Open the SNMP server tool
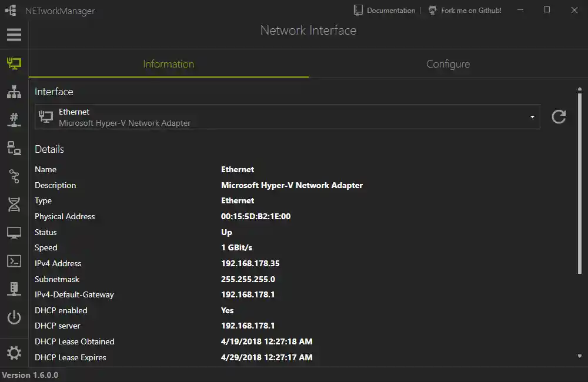Viewport: 588px width, 382px height. pyautogui.click(x=14, y=289)
